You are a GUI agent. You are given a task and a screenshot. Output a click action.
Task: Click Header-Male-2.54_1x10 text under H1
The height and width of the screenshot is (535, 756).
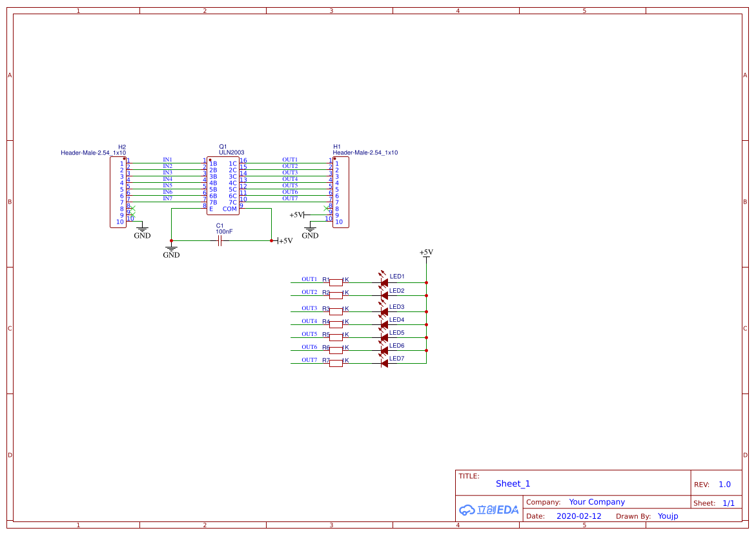point(365,152)
